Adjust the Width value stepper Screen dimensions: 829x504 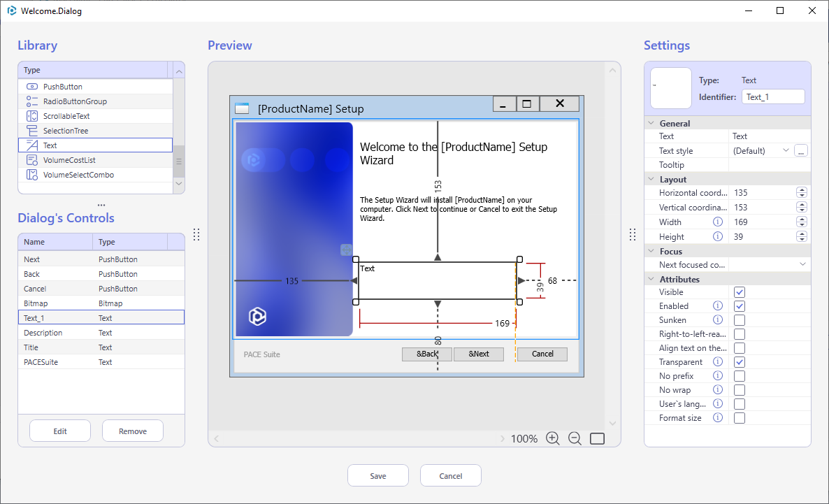(802, 222)
